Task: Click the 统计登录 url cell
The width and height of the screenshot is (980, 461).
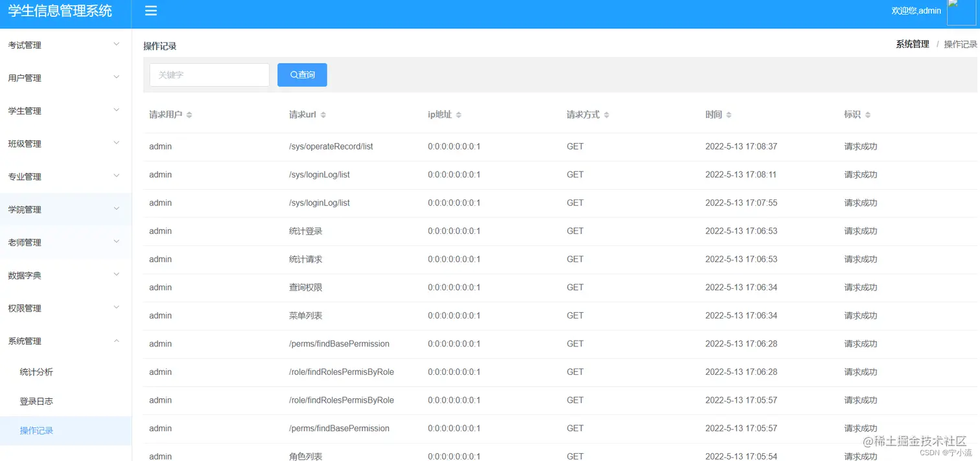Action: tap(306, 231)
